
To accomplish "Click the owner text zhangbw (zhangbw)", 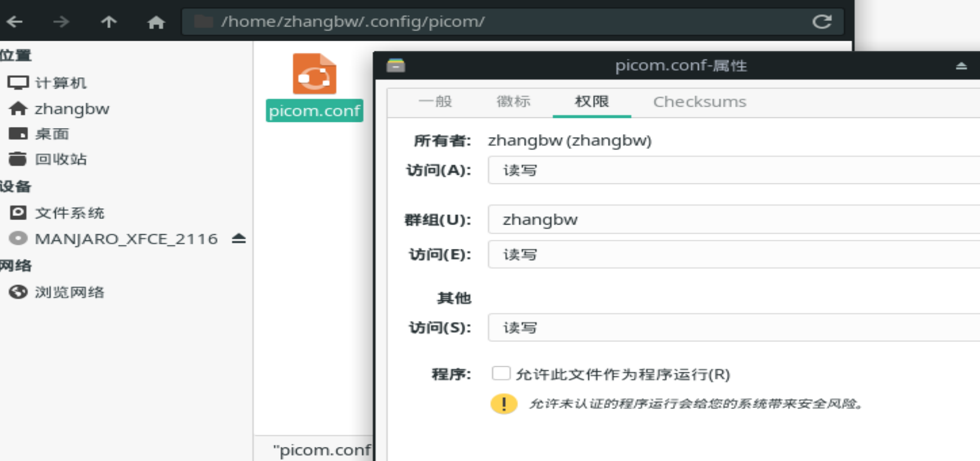I will click(570, 141).
